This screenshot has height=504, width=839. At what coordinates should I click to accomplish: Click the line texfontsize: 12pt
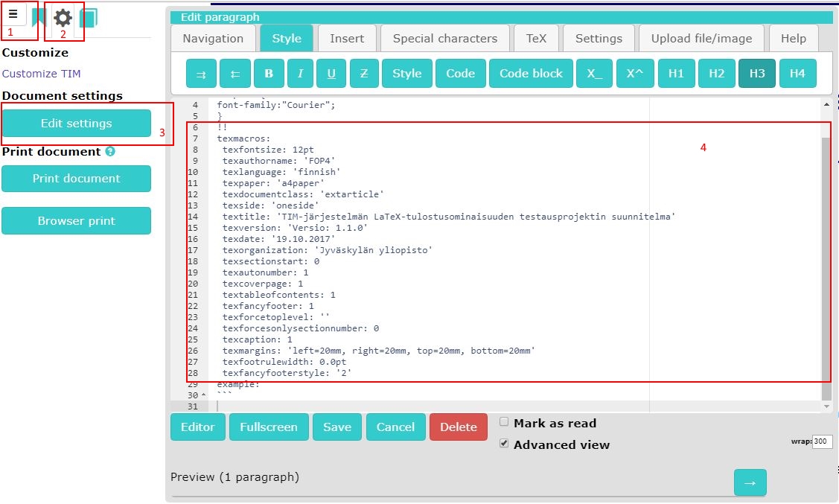point(268,150)
